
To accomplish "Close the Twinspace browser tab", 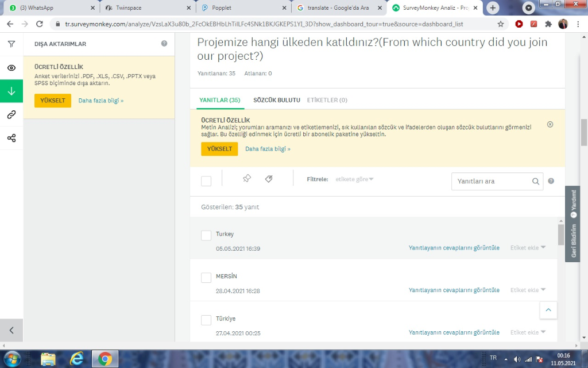I will 188,8.
